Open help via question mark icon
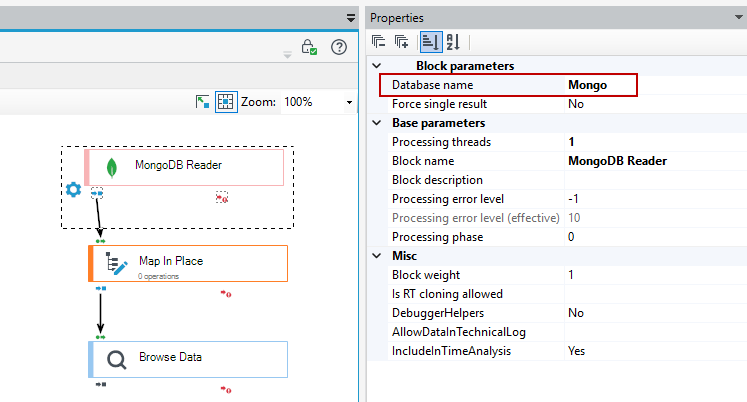747x402 pixels. tap(339, 47)
